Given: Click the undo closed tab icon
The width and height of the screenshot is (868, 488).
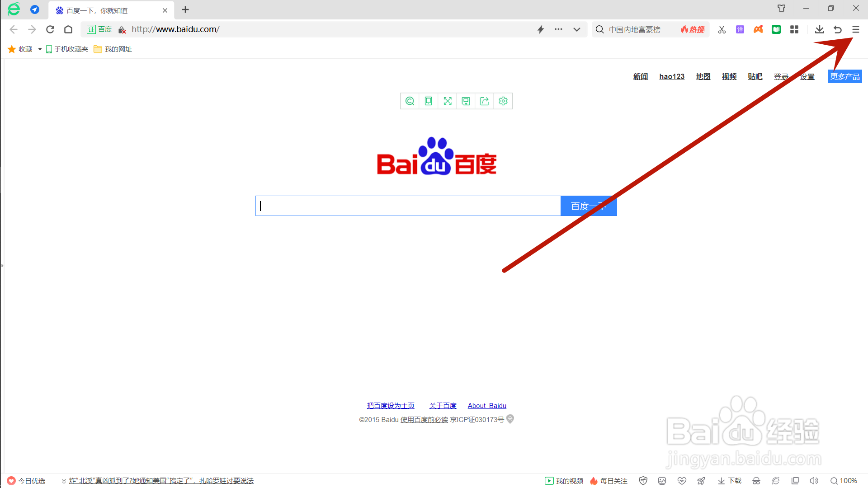Looking at the screenshot, I should pos(838,29).
